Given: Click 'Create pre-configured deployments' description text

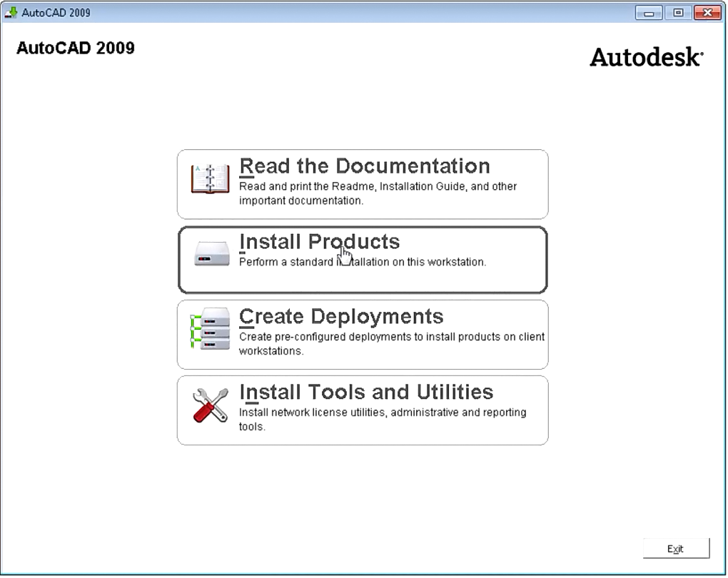Looking at the screenshot, I should 392,344.
